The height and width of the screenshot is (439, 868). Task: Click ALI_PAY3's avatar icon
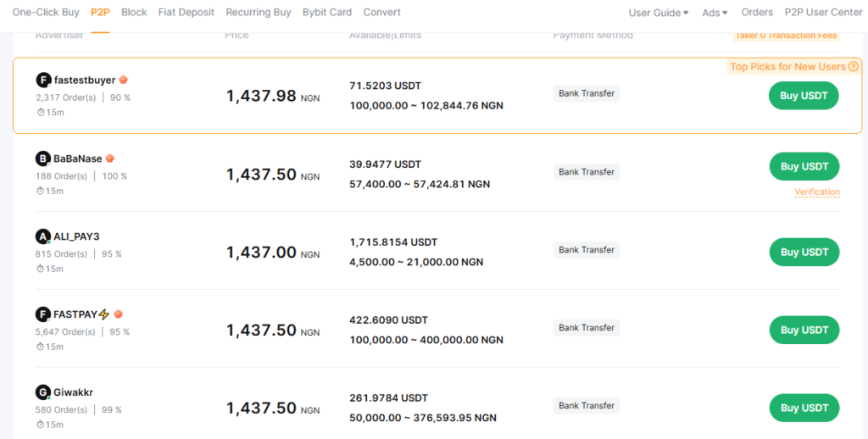[42, 236]
